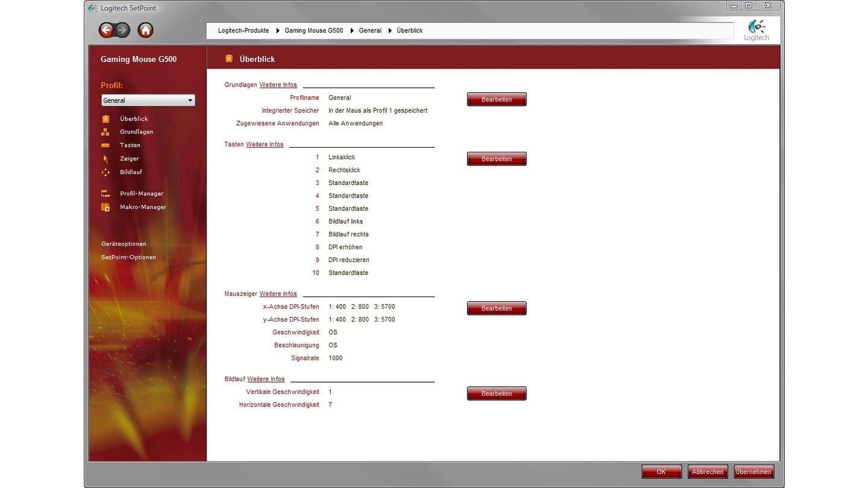Click 'In der Maus als Profil 1 gespeichert'
This screenshot has width=868, height=488.
378,111
